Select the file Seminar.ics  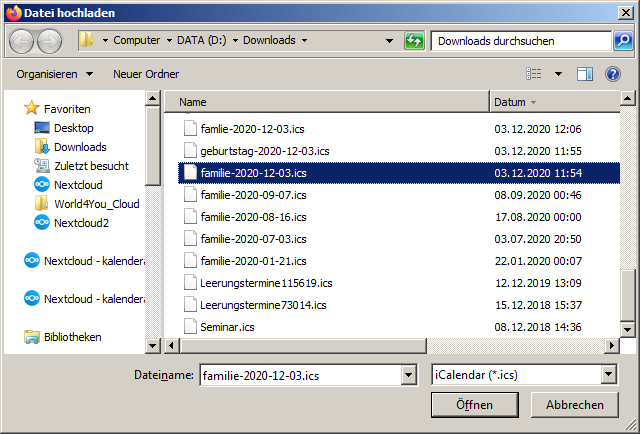[227, 326]
